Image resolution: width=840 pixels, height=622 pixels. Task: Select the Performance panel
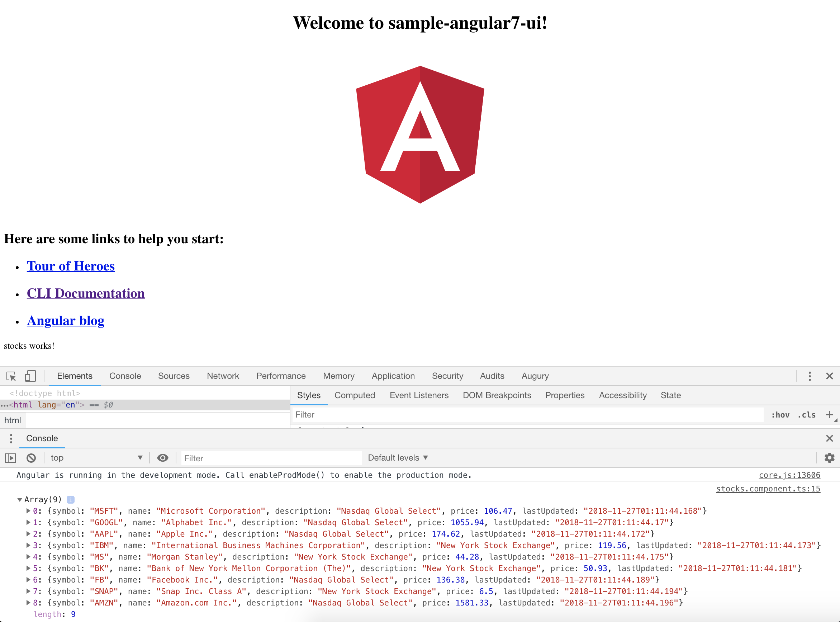280,376
